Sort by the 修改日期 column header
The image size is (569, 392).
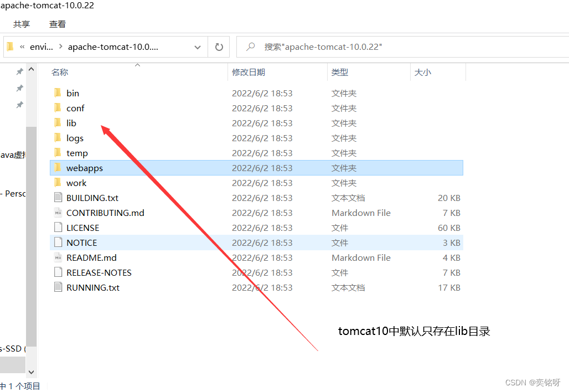point(249,72)
